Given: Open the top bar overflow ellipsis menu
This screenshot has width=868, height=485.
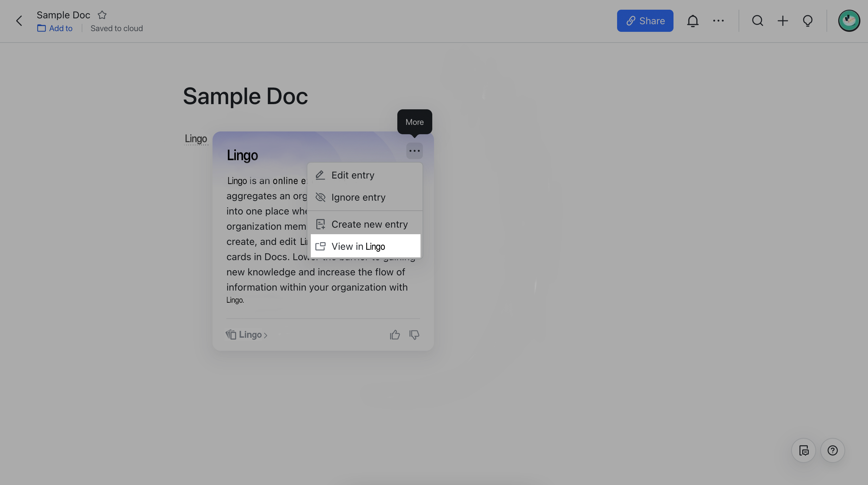Looking at the screenshot, I should [x=718, y=21].
